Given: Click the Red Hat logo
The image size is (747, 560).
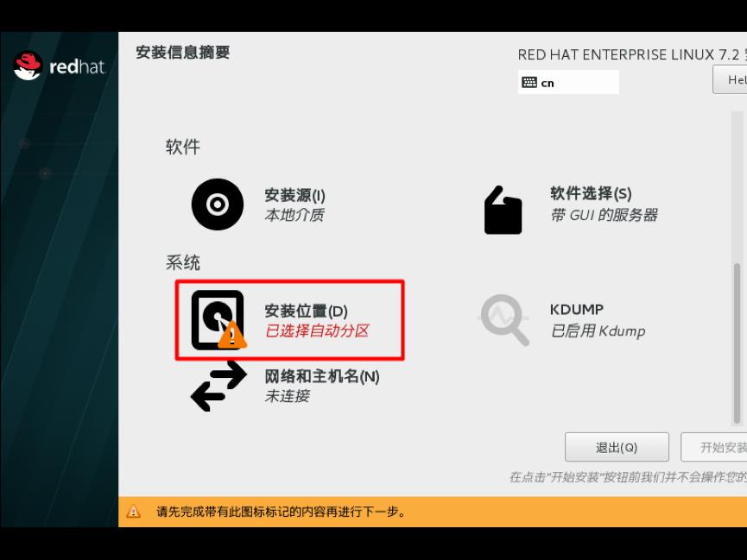Looking at the screenshot, I should 59,66.
